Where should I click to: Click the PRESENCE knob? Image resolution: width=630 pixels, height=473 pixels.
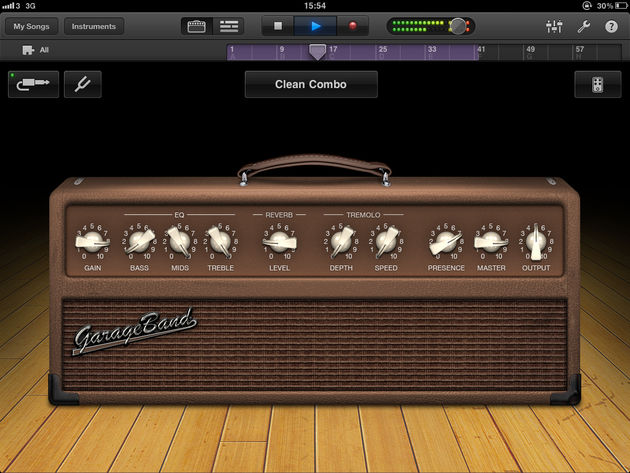coord(446,242)
